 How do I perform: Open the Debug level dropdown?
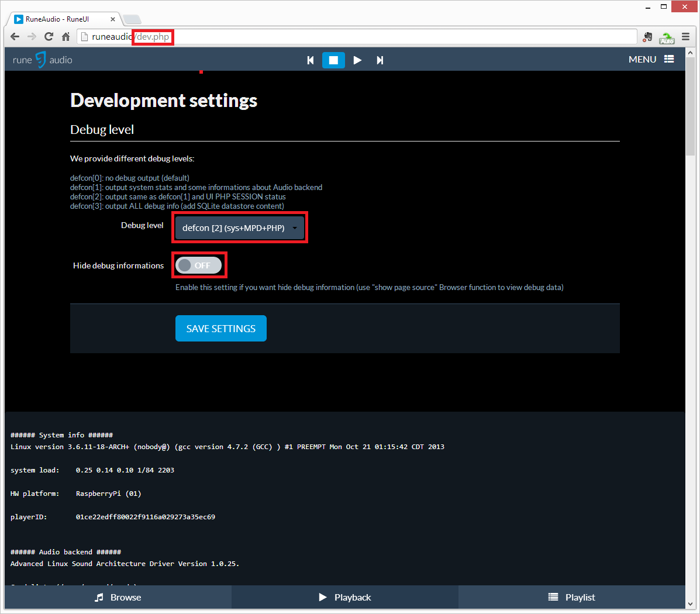[240, 227]
